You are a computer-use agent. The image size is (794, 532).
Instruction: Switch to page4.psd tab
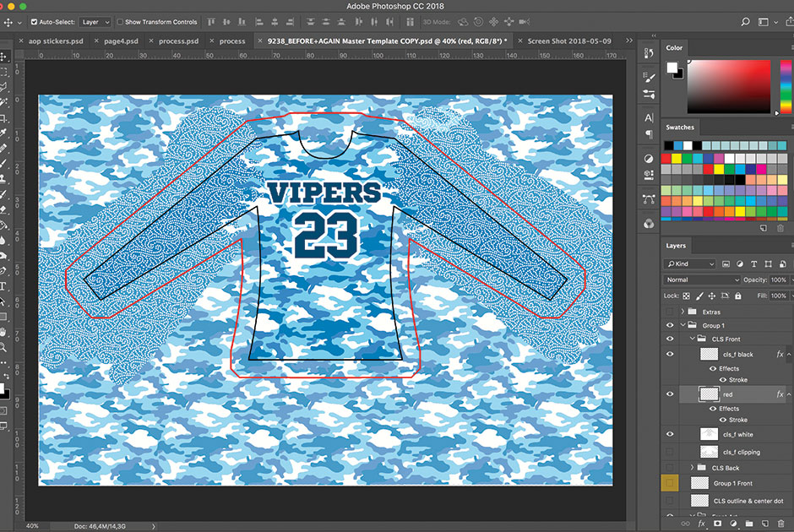(x=121, y=41)
